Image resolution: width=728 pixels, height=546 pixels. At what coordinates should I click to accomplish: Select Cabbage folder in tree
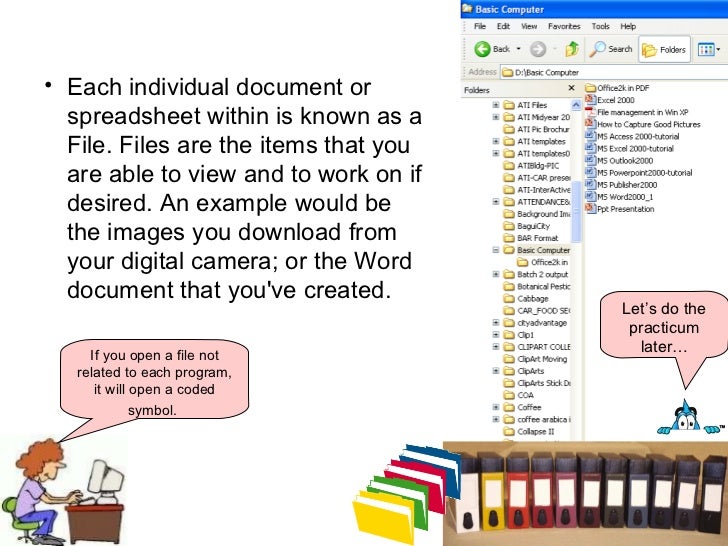[526, 298]
